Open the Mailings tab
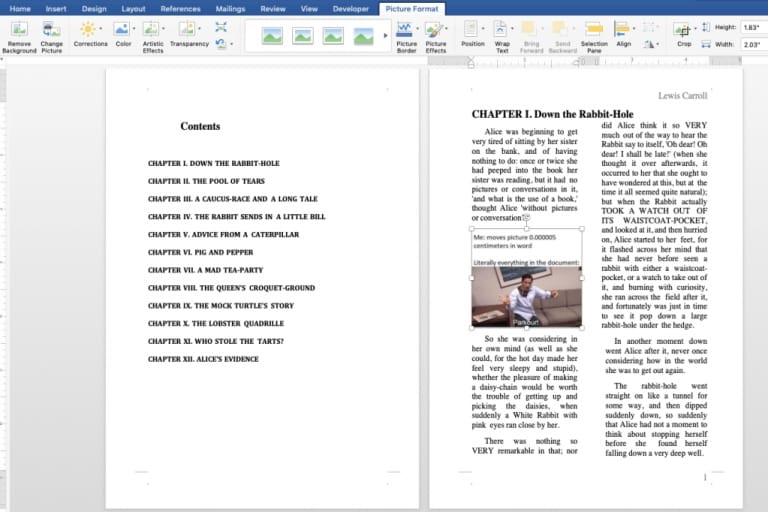The width and height of the screenshot is (768, 512). [x=230, y=9]
